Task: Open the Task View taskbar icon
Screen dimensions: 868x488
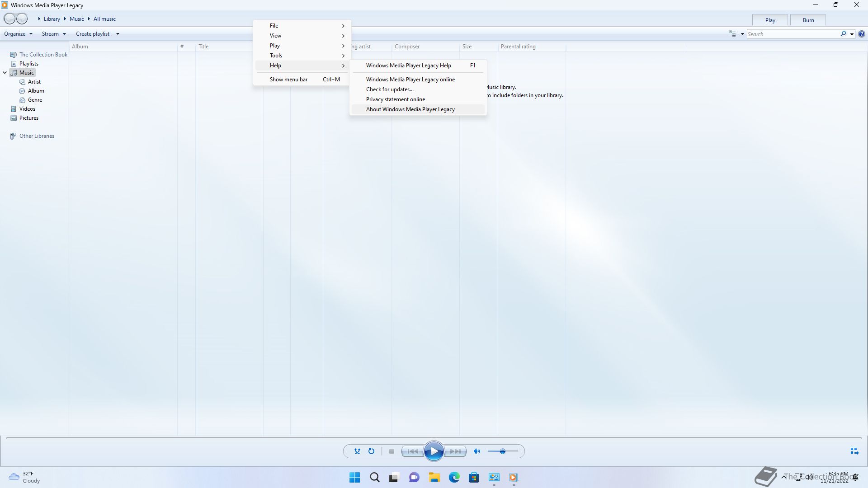Action: (x=394, y=478)
